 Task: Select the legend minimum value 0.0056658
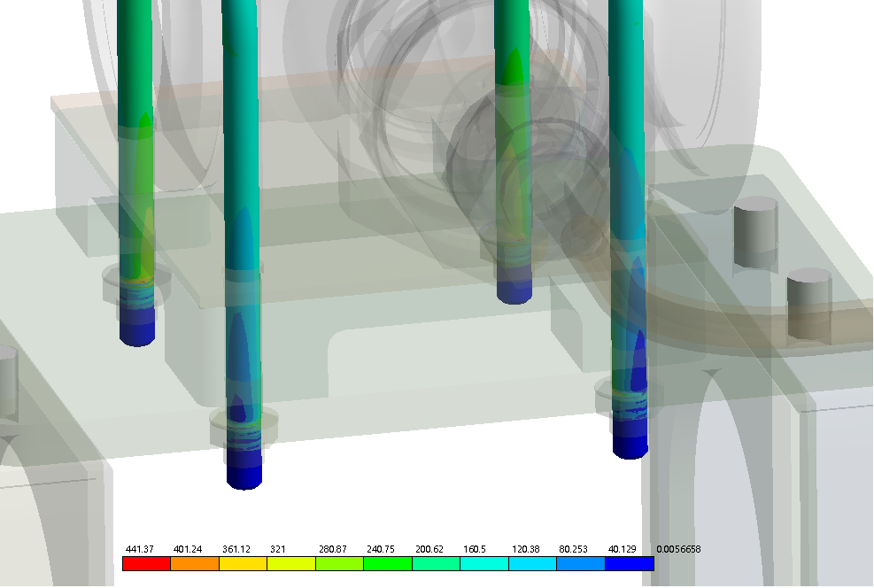pos(678,549)
